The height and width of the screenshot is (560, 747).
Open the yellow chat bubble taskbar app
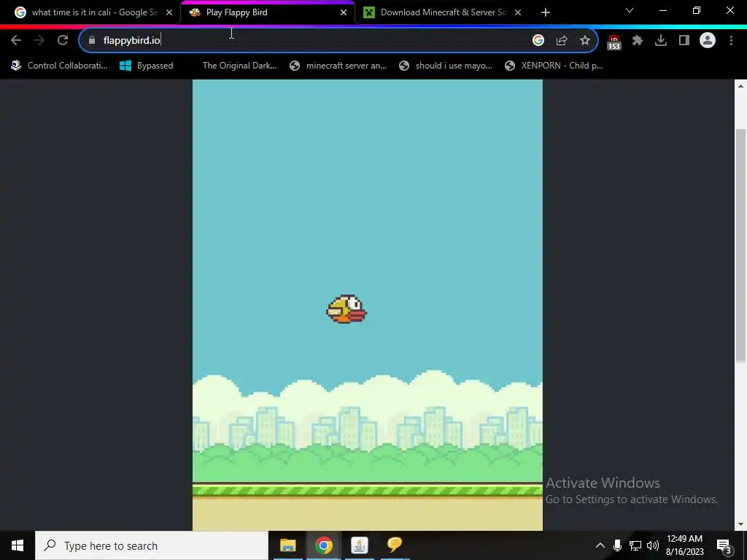(395, 545)
